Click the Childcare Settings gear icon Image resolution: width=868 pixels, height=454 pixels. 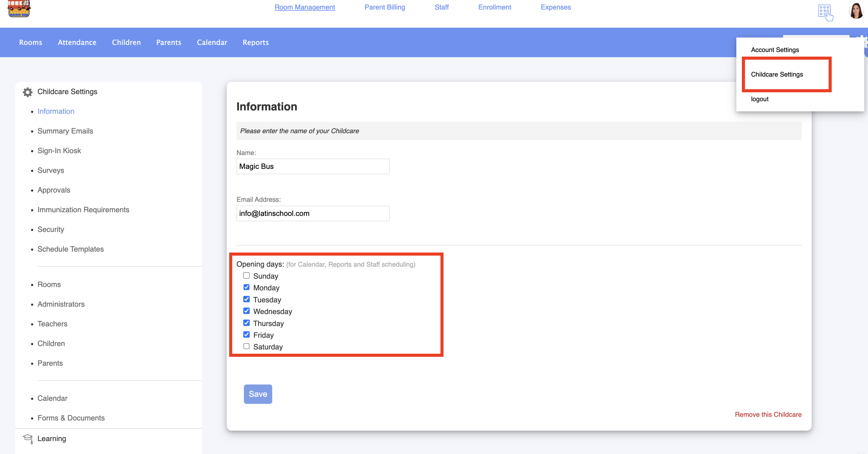(x=28, y=92)
